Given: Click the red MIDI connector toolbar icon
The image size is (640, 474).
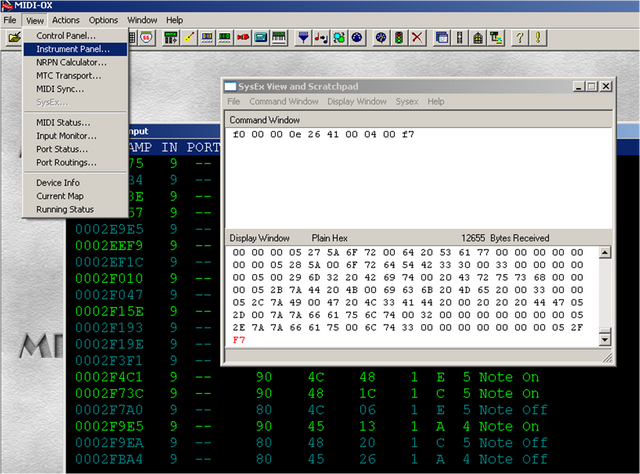Looking at the screenshot, I should (243, 38).
